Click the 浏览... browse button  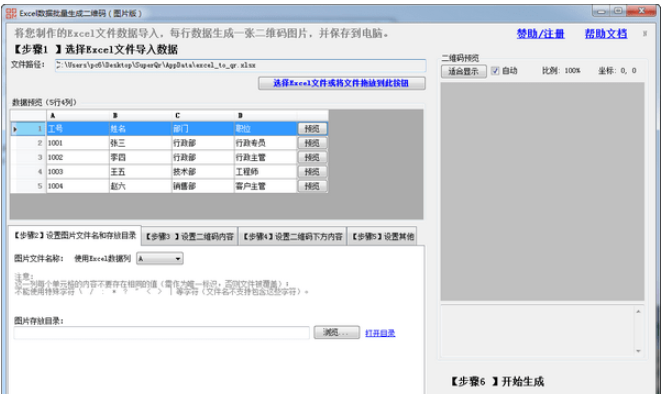(x=336, y=332)
